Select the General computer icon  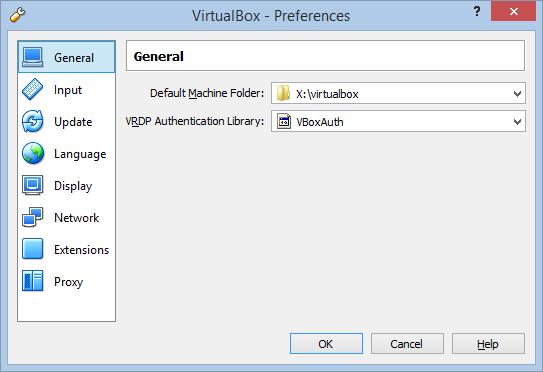point(33,57)
